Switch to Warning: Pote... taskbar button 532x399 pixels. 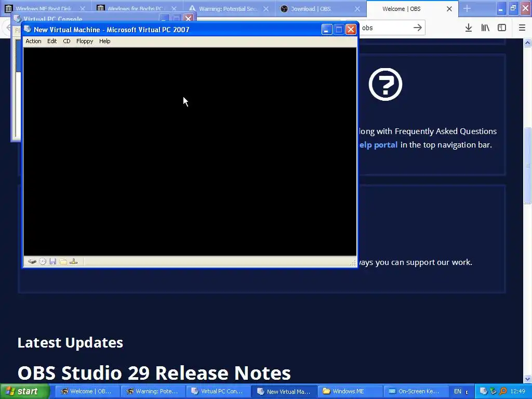[x=153, y=392]
